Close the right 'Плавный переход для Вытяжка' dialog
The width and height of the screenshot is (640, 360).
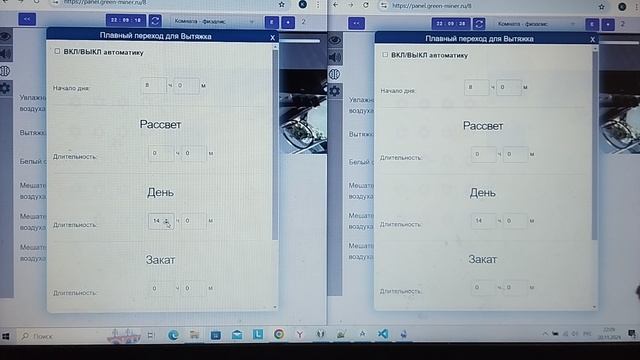[593, 40]
